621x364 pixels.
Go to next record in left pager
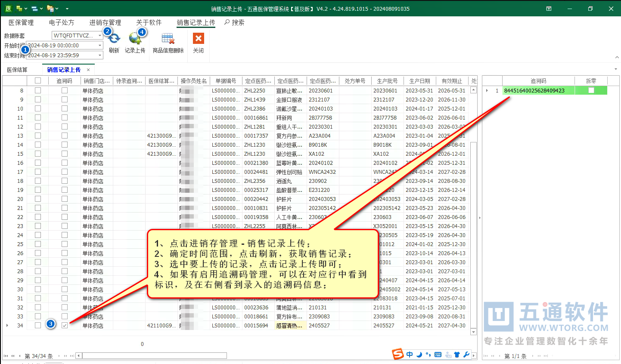tap(59, 356)
